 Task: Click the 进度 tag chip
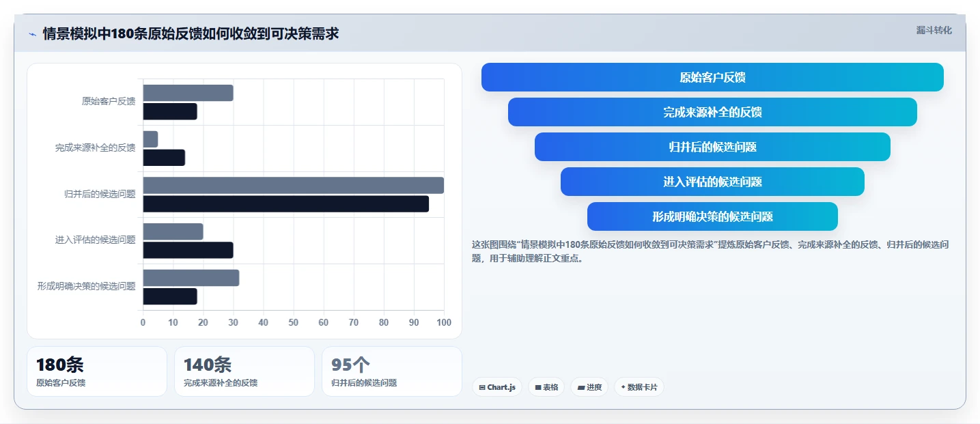point(589,387)
